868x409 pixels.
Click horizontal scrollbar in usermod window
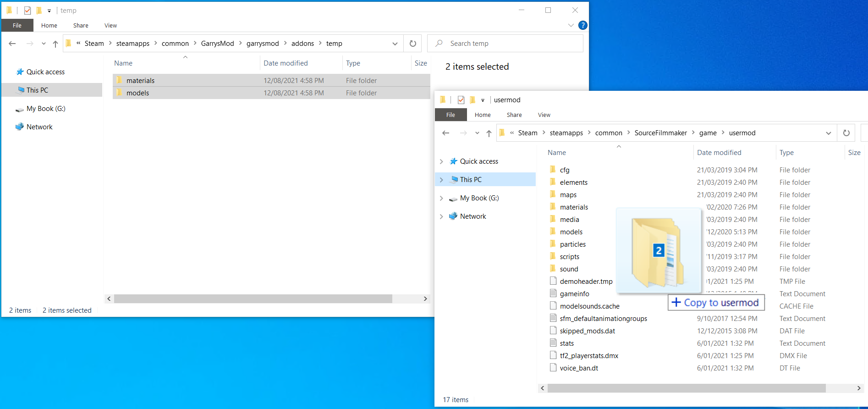[687, 388]
